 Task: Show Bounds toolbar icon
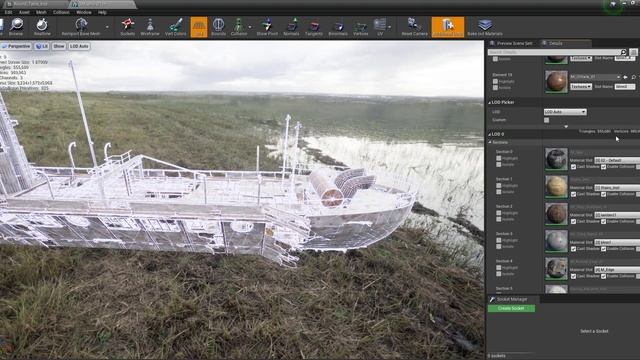point(218,27)
